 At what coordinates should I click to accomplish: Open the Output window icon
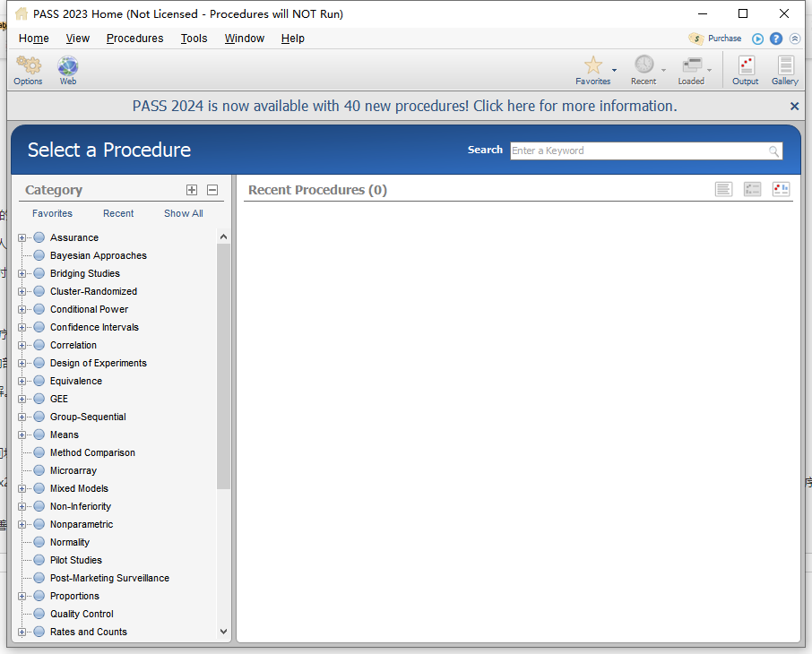(747, 65)
